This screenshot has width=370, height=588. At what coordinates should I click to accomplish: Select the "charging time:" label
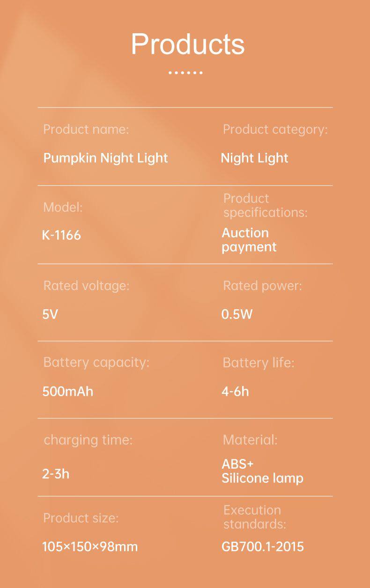[x=88, y=440]
